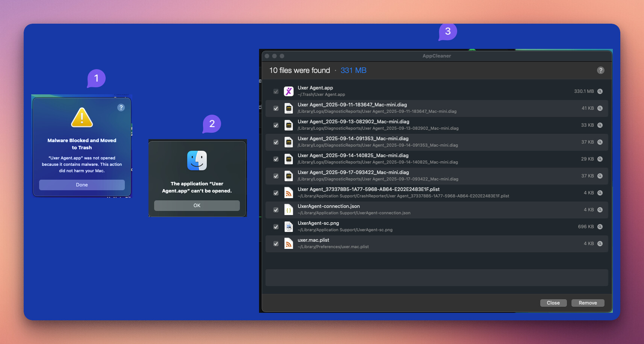The width and height of the screenshot is (644, 344).
Task: Click the magnifier for UxerAgent-connection.json
Action: point(600,210)
